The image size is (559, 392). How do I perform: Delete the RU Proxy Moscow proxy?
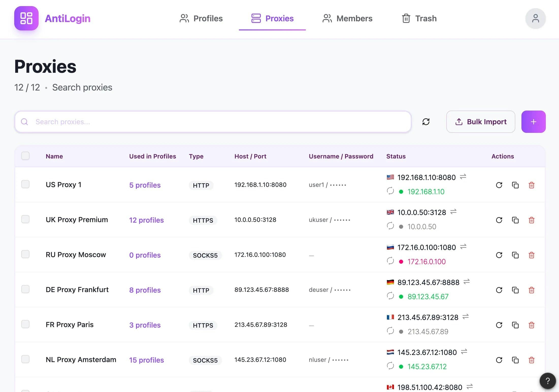click(x=532, y=255)
